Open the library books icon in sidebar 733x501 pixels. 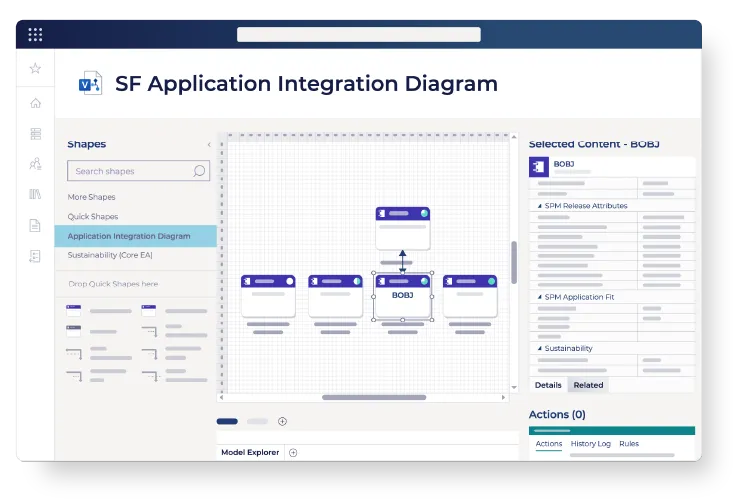pyautogui.click(x=36, y=194)
